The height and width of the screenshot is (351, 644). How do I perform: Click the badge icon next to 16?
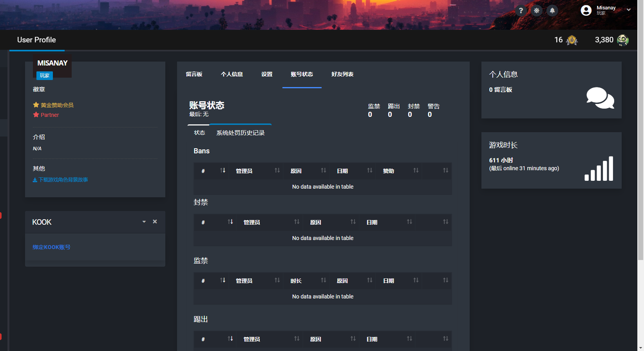point(572,40)
